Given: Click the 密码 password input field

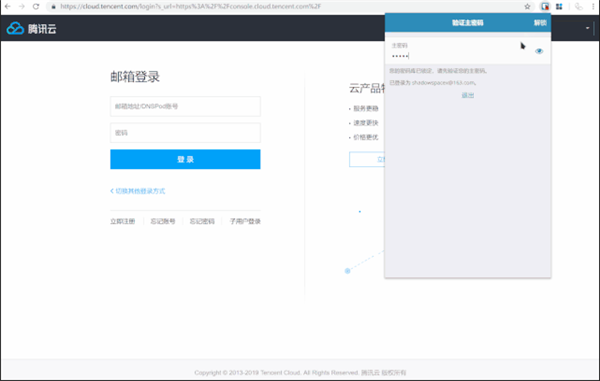Looking at the screenshot, I should (x=185, y=133).
